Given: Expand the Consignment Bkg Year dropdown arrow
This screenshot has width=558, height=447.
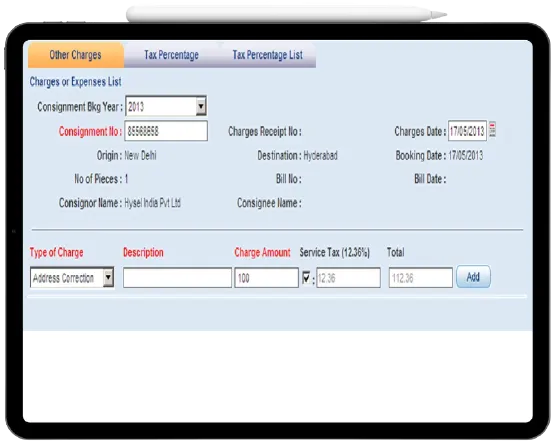Looking at the screenshot, I should click(201, 106).
